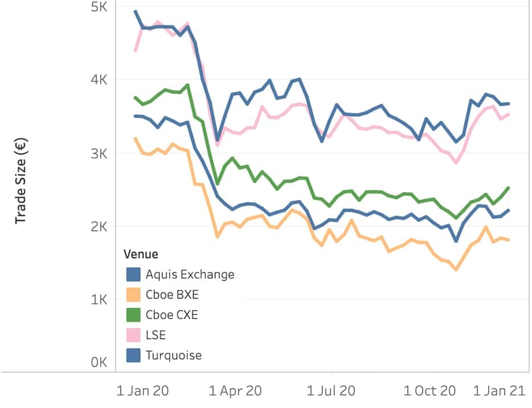Select the Cboe BXE legend label
The image size is (532, 408).
(x=172, y=295)
